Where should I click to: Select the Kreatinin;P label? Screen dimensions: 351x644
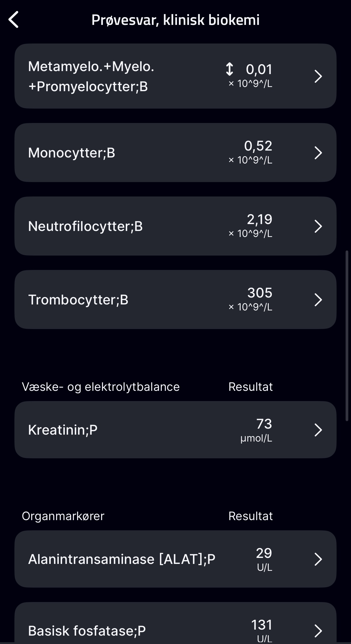[x=63, y=430]
